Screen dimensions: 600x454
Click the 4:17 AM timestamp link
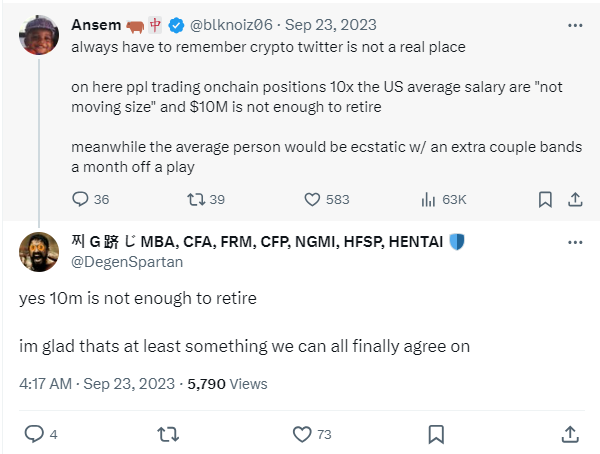pyautogui.click(x=45, y=383)
